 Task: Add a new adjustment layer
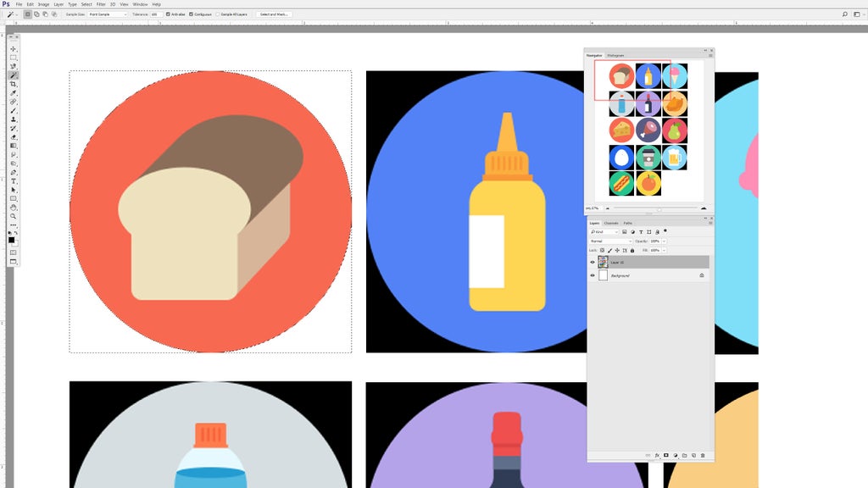(676, 455)
